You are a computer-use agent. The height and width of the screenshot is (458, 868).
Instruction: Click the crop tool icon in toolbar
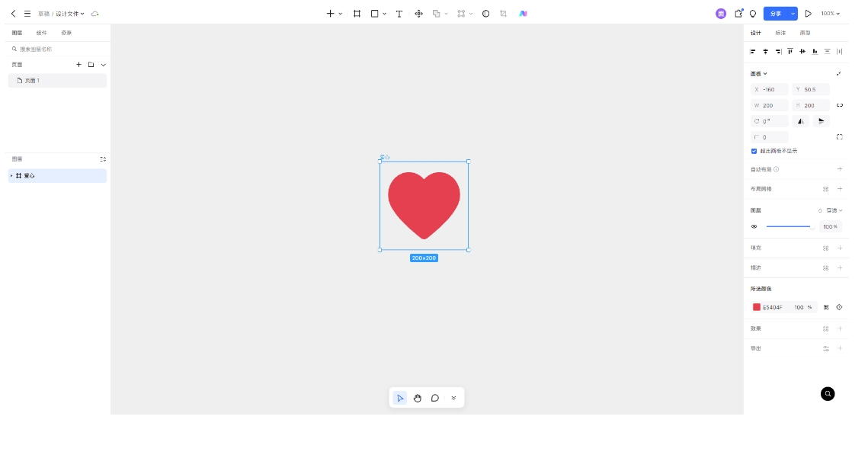[503, 13]
